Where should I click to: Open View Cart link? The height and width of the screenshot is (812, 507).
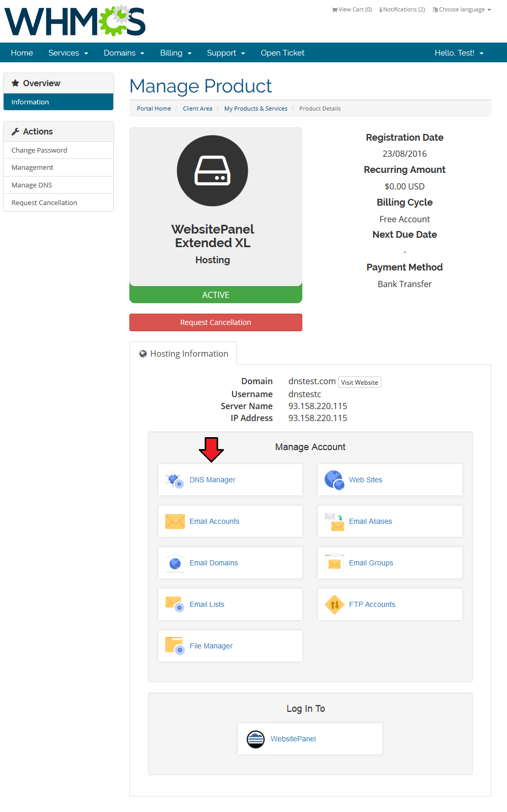point(352,10)
